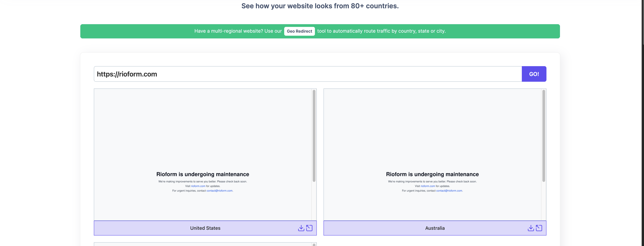Viewport: 644px width, 246px height.
Task: Focus the URL input containing https://rioform.com
Action: 307,74
